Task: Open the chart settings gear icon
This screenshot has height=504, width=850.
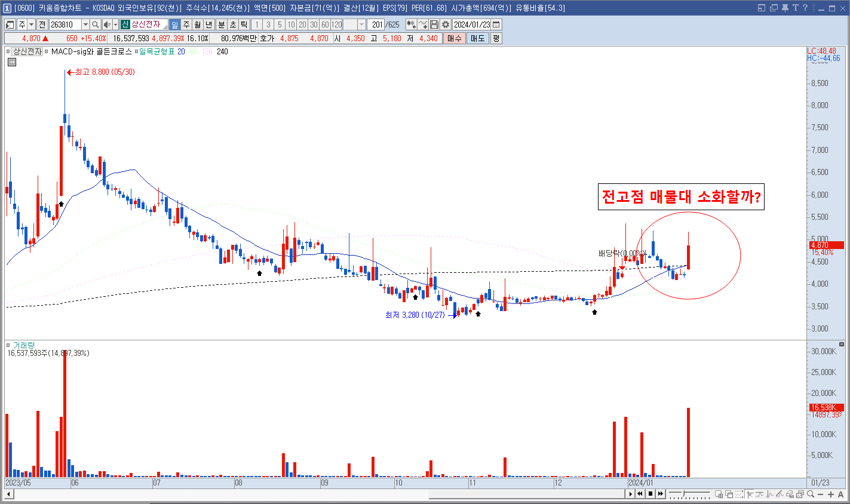Action: click(445, 24)
